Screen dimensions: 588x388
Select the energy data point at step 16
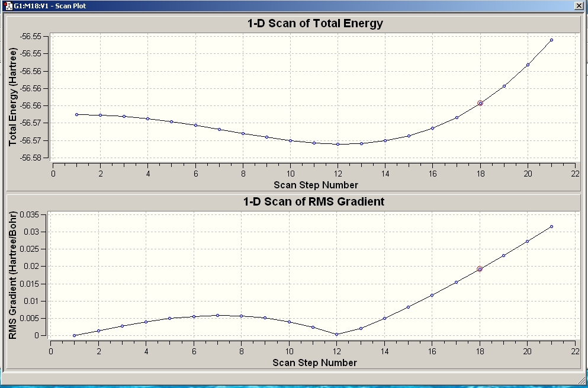point(432,129)
